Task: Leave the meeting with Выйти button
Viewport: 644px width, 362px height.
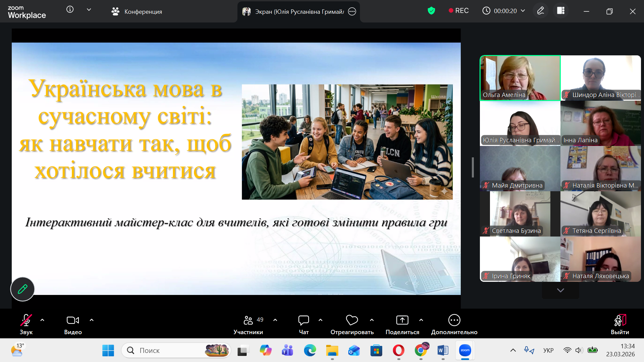Action: [620, 324]
